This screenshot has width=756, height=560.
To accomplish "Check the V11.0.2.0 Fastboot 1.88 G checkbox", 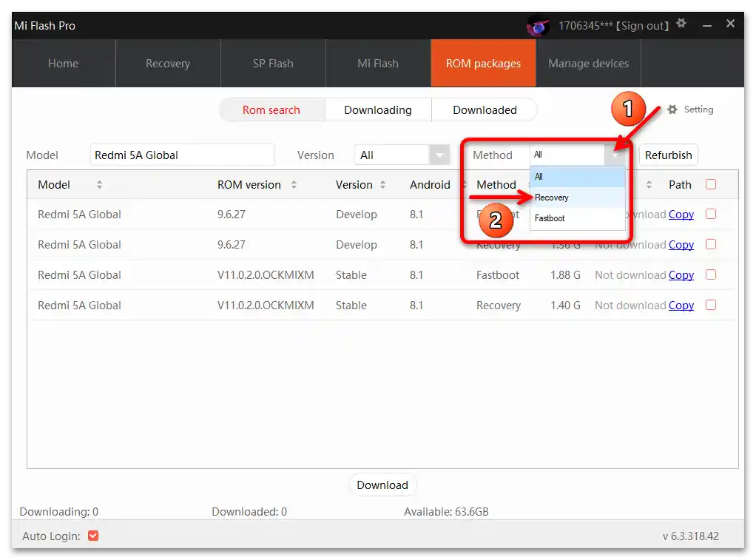I will pos(711,274).
